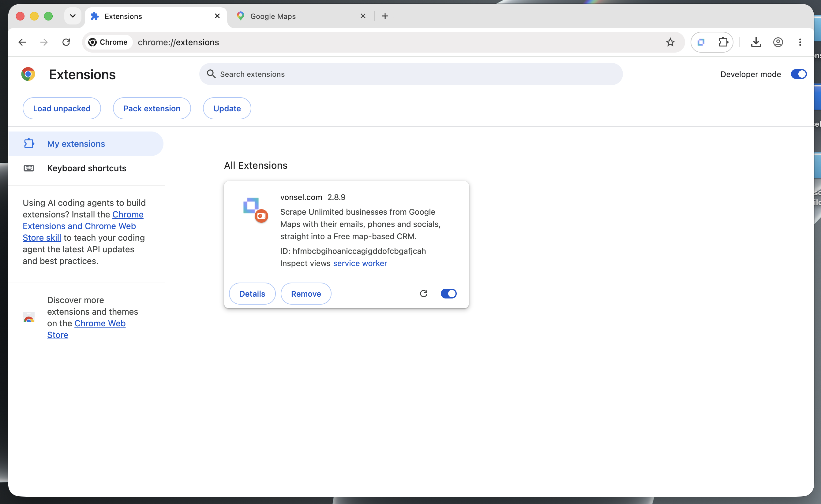The image size is (821, 504).
Task: Click the version number 2.8.9
Action: point(336,197)
